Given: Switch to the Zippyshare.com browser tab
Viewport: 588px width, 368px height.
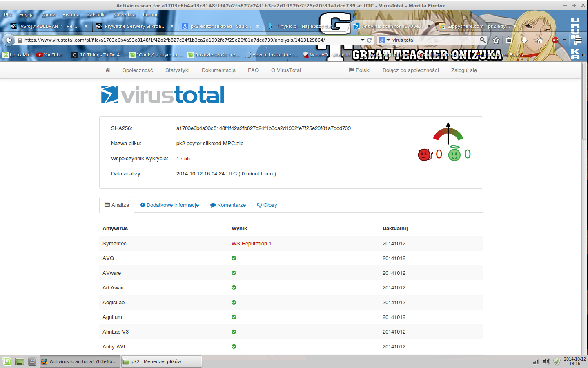Looking at the screenshot, I should click(477, 26).
